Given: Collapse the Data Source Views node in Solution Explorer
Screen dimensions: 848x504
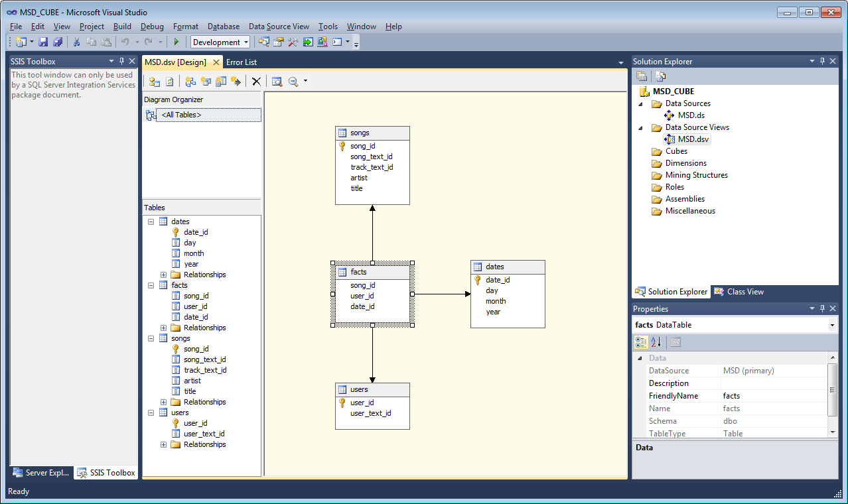Looking at the screenshot, I should [x=641, y=128].
